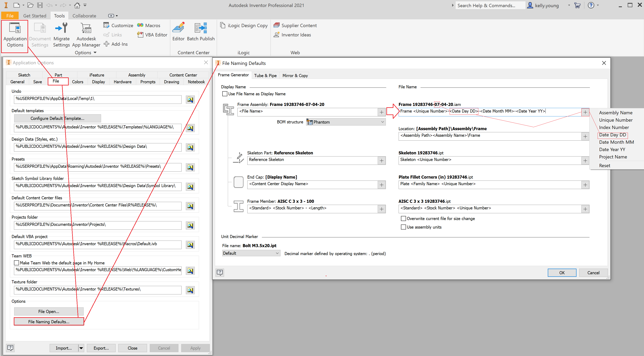
Task: Click the Batch Publish icon
Action: (201, 28)
